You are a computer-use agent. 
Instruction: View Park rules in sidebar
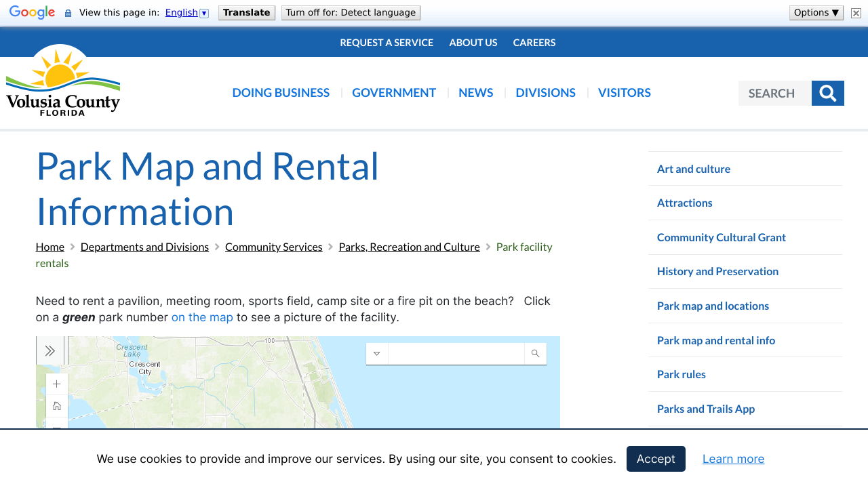point(682,374)
